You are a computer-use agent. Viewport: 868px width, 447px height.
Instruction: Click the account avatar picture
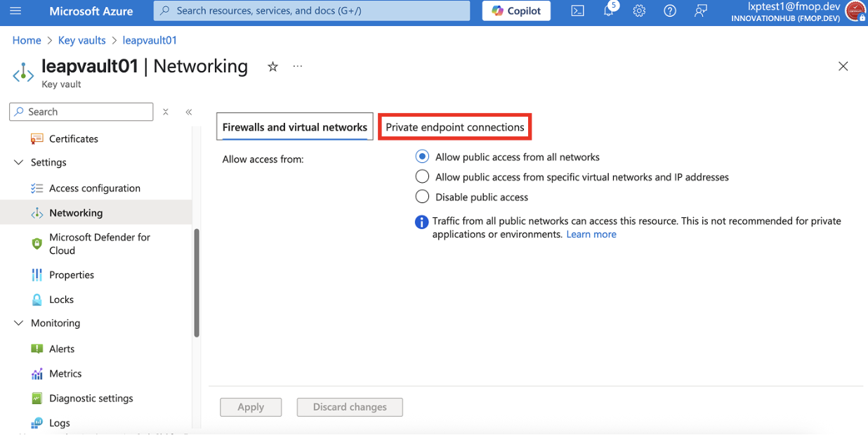tap(855, 11)
